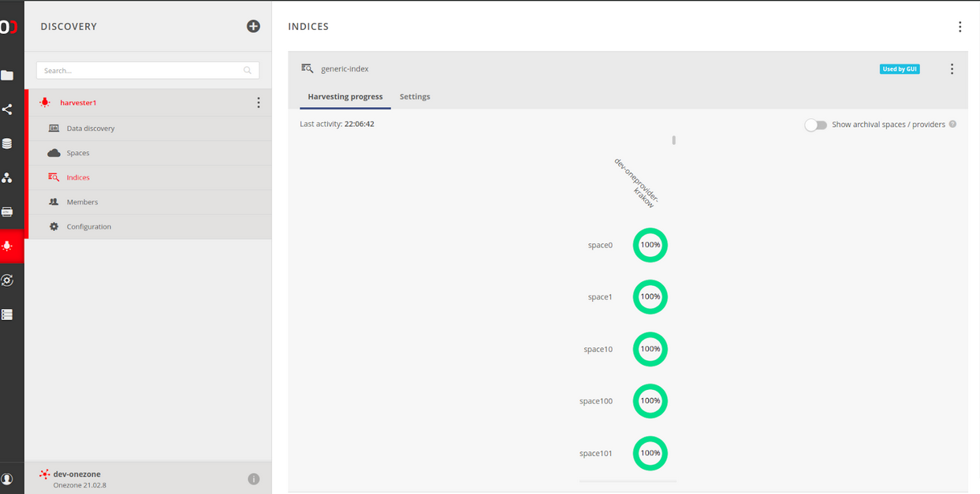Open the Clusters icon in left sidebar
Screen dimensions: 980x494
tap(7, 314)
